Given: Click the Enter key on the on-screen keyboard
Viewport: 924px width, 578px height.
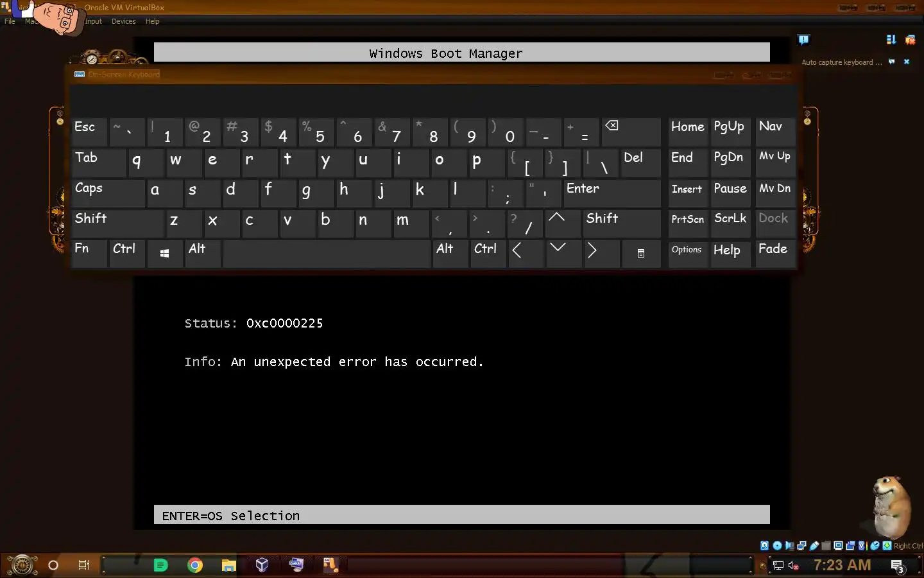Looking at the screenshot, I should tap(612, 193).
